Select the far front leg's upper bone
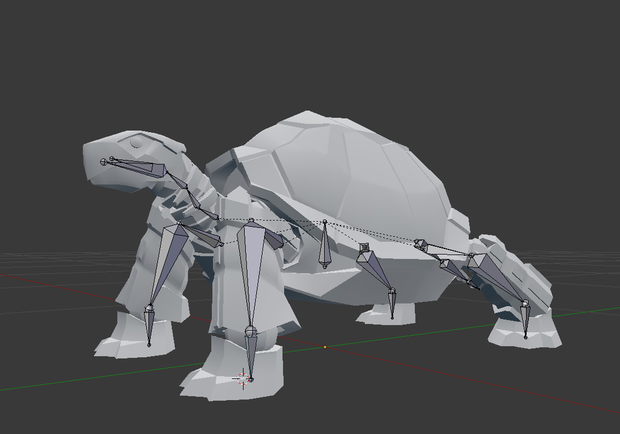620x434 pixels. pyautogui.click(x=166, y=262)
